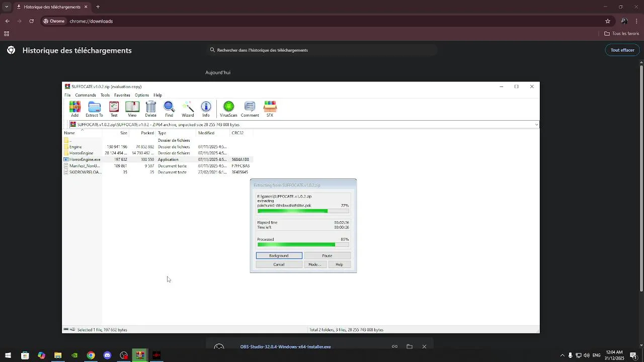Click the Background button in extraction dialog
This screenshot has width=644, height=362.
279,255
